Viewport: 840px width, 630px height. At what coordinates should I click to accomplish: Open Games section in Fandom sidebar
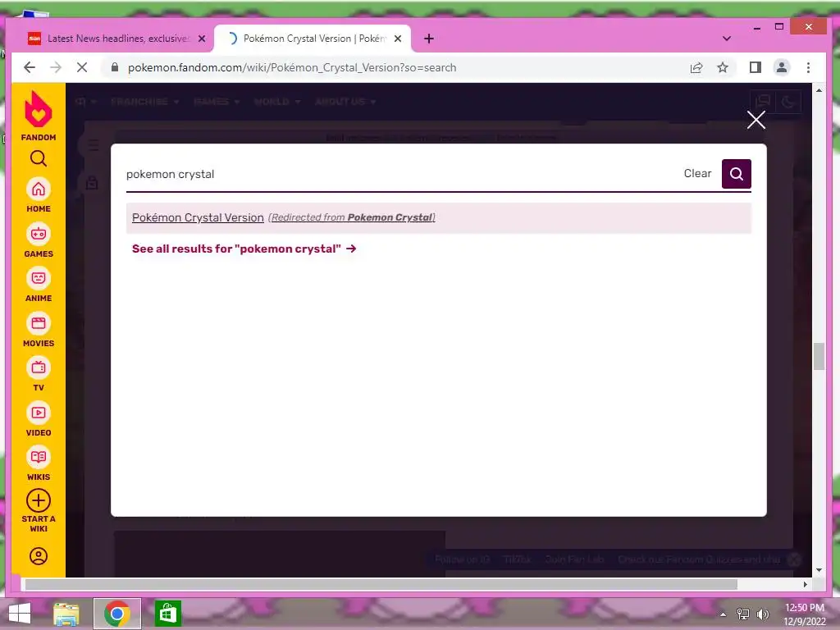[38, 240]
